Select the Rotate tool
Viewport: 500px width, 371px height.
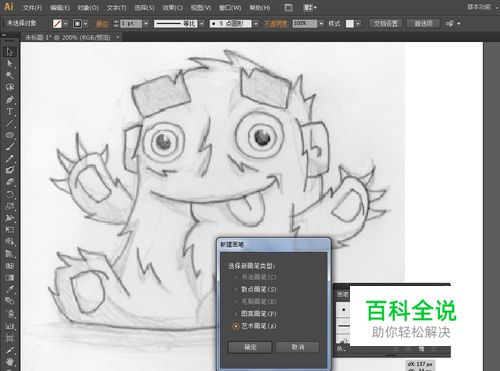coord(10,194)
